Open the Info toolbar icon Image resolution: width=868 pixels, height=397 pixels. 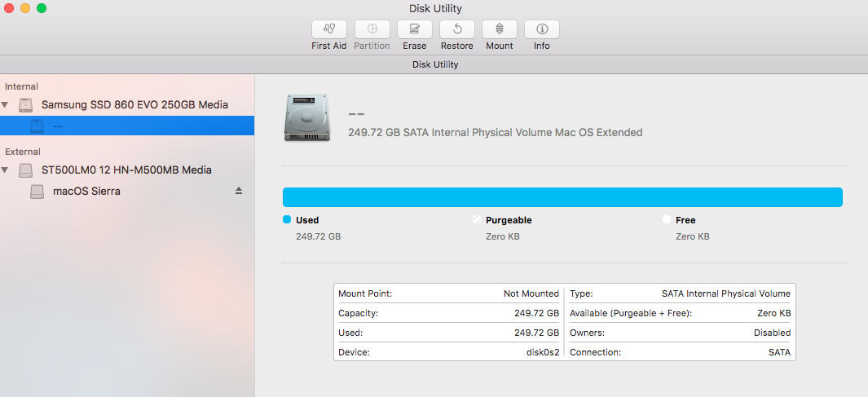point(541,29)
